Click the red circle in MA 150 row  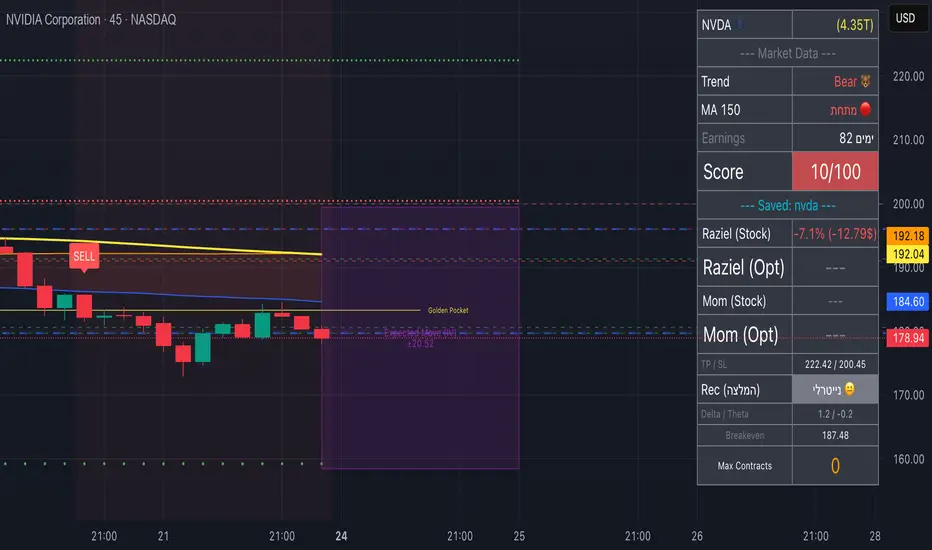pos(865,109)
